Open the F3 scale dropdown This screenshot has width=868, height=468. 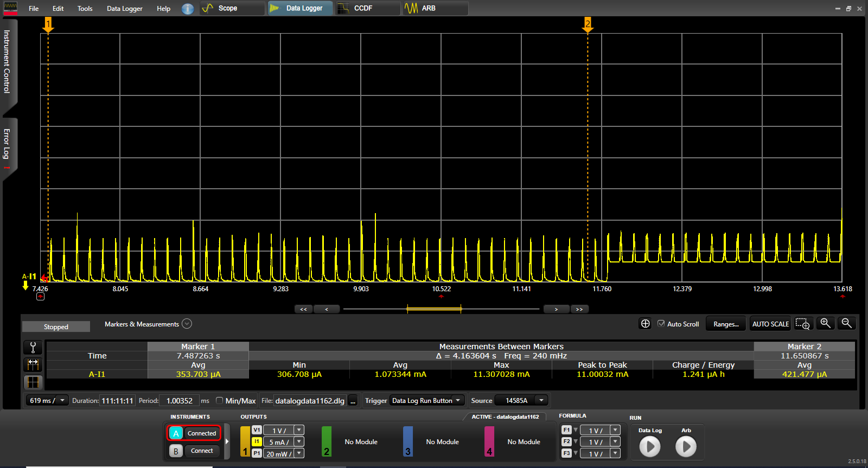click(x=615, y=453)
